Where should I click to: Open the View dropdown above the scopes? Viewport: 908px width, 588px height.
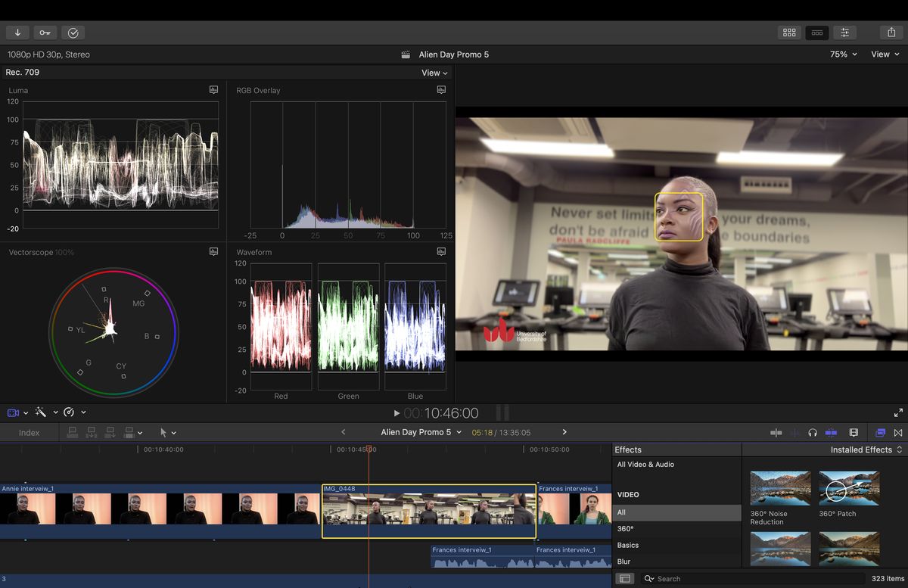[x=434, y=72]
